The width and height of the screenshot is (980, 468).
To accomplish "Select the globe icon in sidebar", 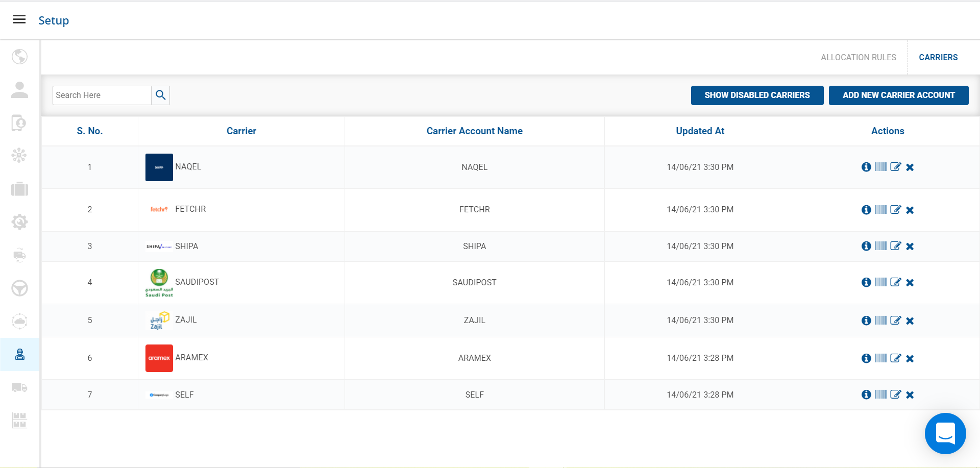I will click(x=19, y=57).
